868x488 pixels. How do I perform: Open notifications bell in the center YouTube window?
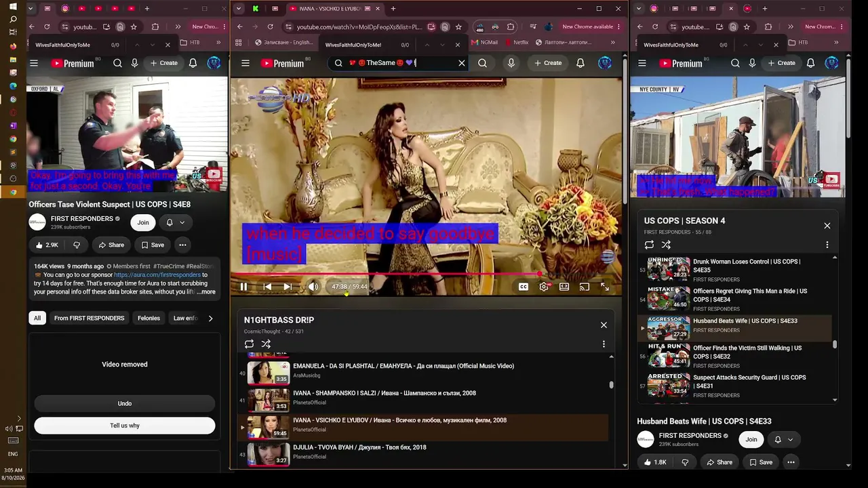[x=580, y=63]
